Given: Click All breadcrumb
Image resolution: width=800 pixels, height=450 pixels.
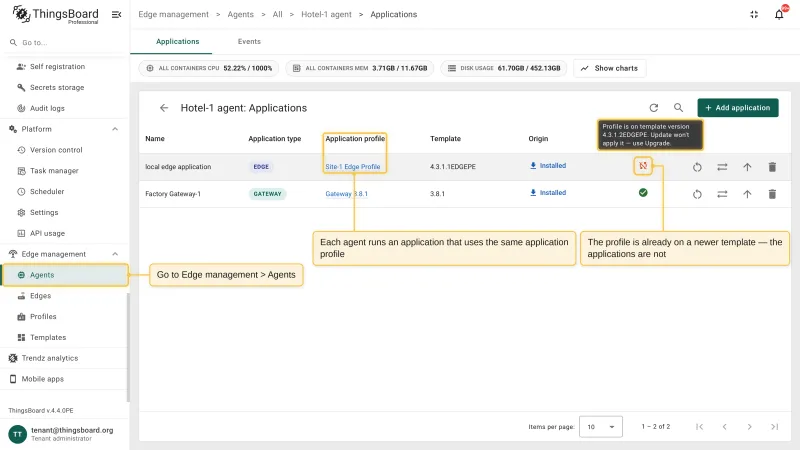Looking at the screenshot, I should click(277, 14).
